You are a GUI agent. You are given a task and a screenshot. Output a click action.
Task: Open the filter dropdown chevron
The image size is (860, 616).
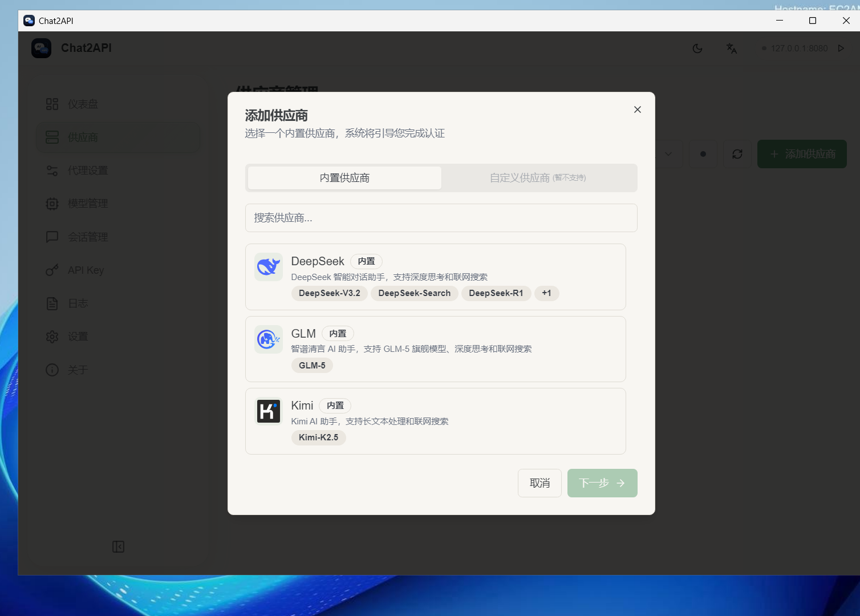coord(668,154)
